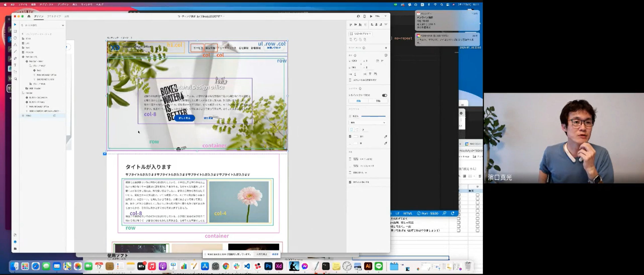Toggle the fill checkbox
The width and height of the screenshot is (644, 275).
coord(350,136)
